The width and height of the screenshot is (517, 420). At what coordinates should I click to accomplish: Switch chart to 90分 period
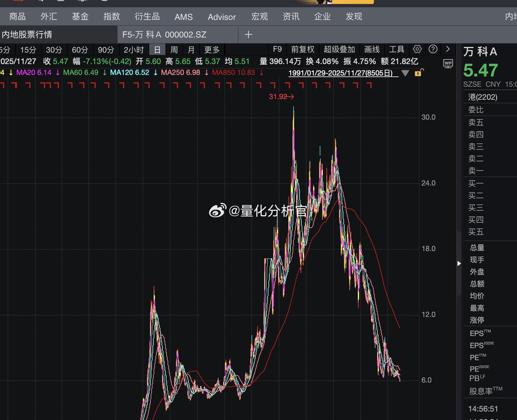(106, 50)
